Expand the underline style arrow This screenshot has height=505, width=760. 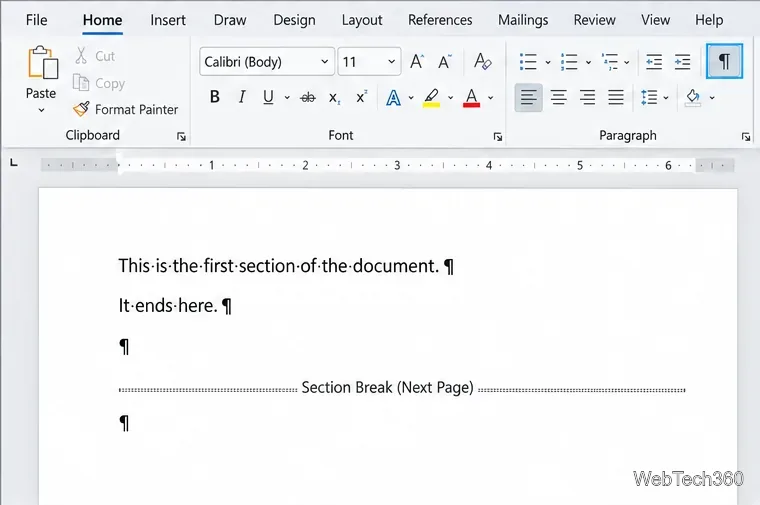pos(287,98)
